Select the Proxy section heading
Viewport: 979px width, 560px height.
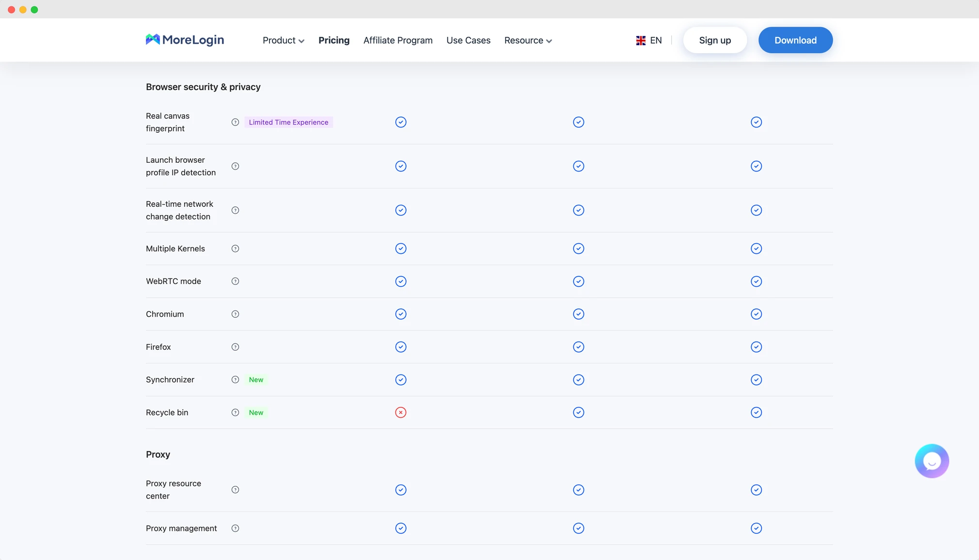pyautogui.click(x=158, y=454)
